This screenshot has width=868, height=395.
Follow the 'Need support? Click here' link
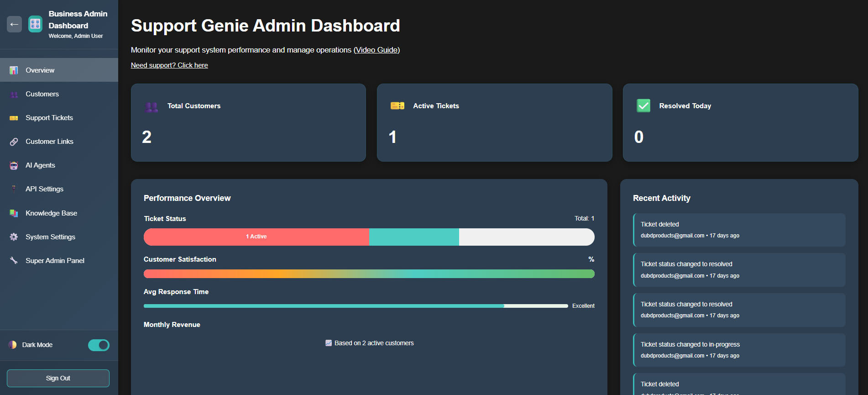(x=169, y=65)
